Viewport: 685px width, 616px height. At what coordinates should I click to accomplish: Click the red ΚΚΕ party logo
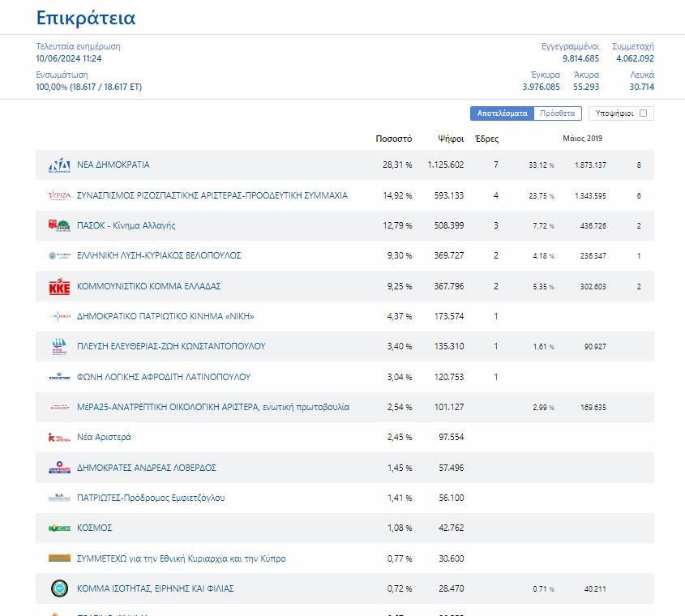click(59, 286)
